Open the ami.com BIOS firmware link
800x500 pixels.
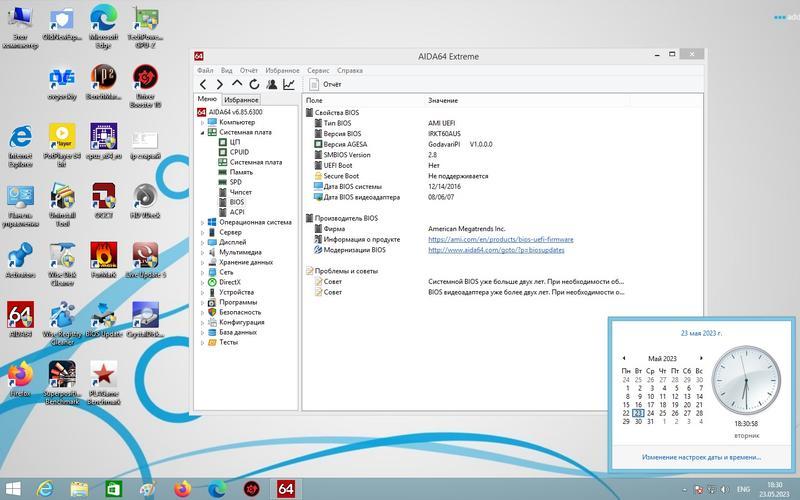click(500, 239)
